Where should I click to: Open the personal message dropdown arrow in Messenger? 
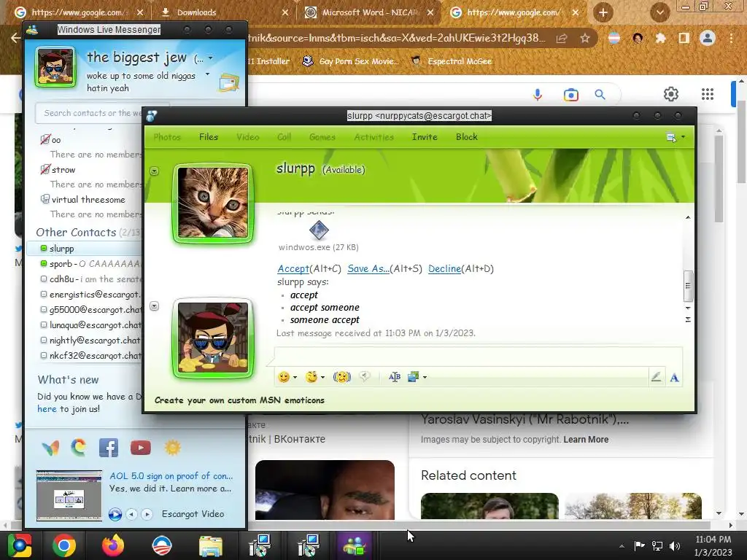tap(207, 74)
